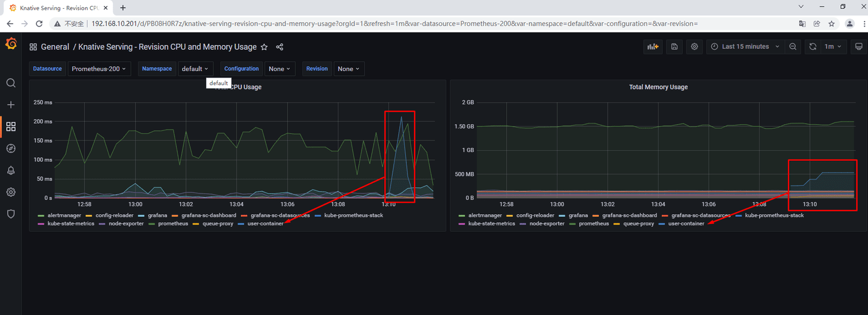The height and width of the screenshot is (315, 868).
Task: Close the Knative Serving browser tab
Action: pyautogui.click(x=105, y=8)
